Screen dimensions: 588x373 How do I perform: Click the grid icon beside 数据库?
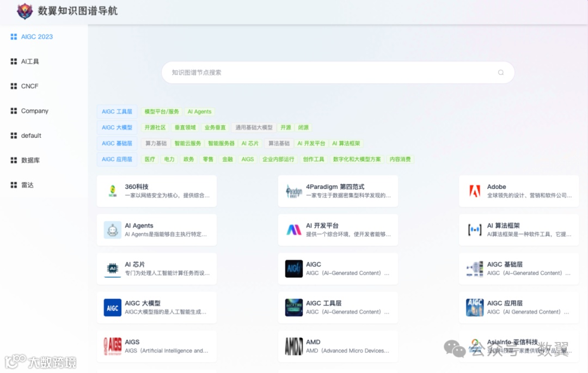(x=14, y=161)
